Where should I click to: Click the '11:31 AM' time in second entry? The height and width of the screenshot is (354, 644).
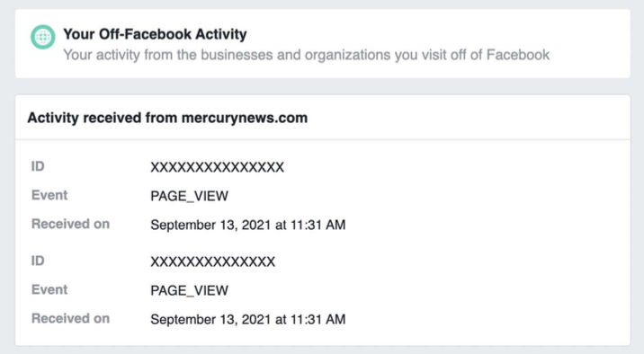coord(318,319)
